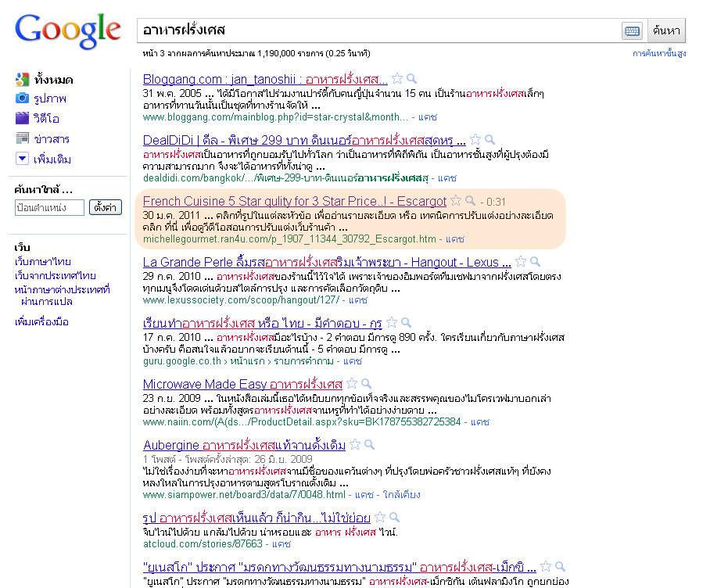
Task: Star the เรียนทำอาหารฝรั่งเศส result
Action: pos(392,322)
